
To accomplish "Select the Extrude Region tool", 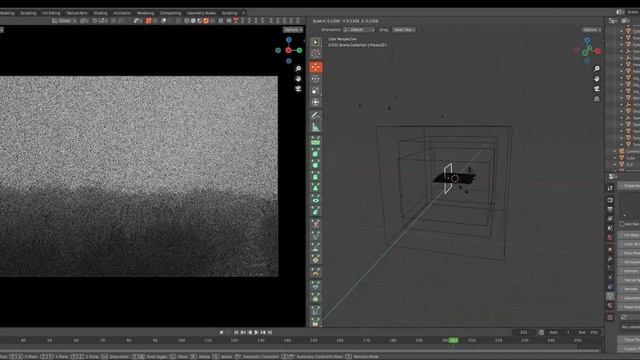I will click(316, 153).
